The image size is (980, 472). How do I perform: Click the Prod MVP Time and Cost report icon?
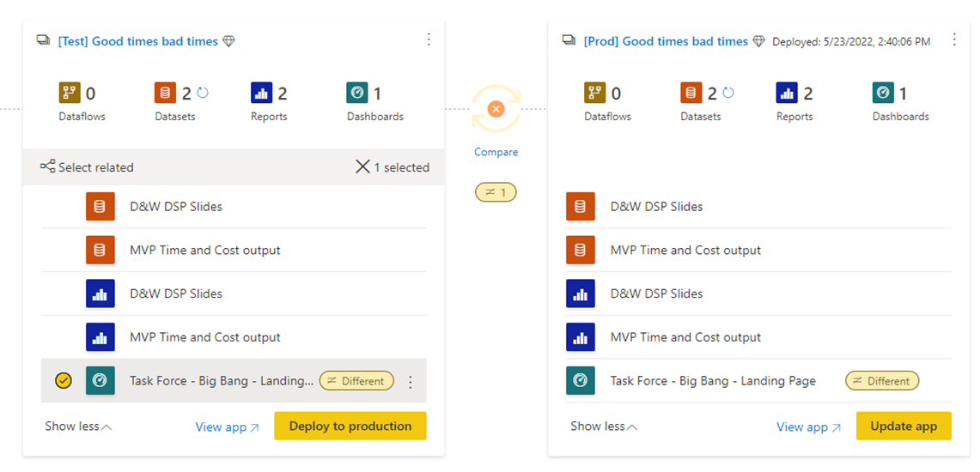581,337
